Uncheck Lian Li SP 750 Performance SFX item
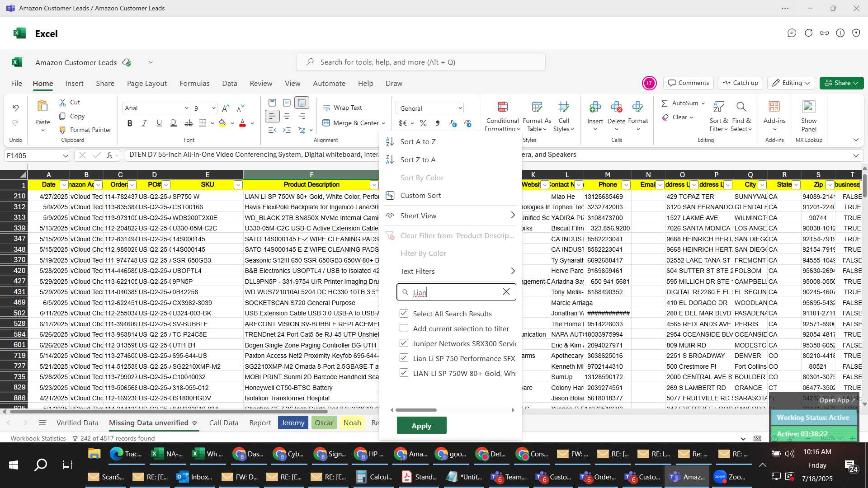Image resolution: width=868 pixels, height=488 pixels. click(404, 358)
